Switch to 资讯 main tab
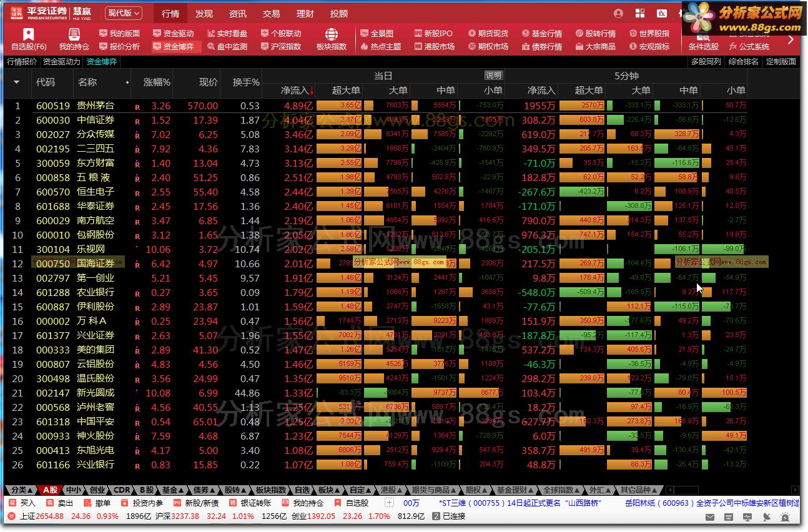This screenshot has height=532, width=808. (237, 14)
